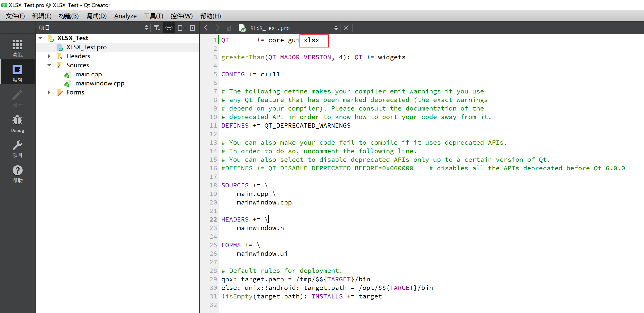This screenshot has height=313, width=644.
Task: Click the main.cpp file icon
Action: pos(67,75)
